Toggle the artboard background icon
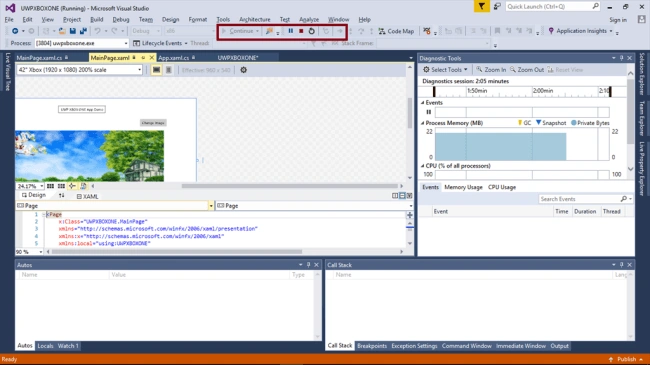The width and height of the screenshot is (650, 365). (83, 186)
